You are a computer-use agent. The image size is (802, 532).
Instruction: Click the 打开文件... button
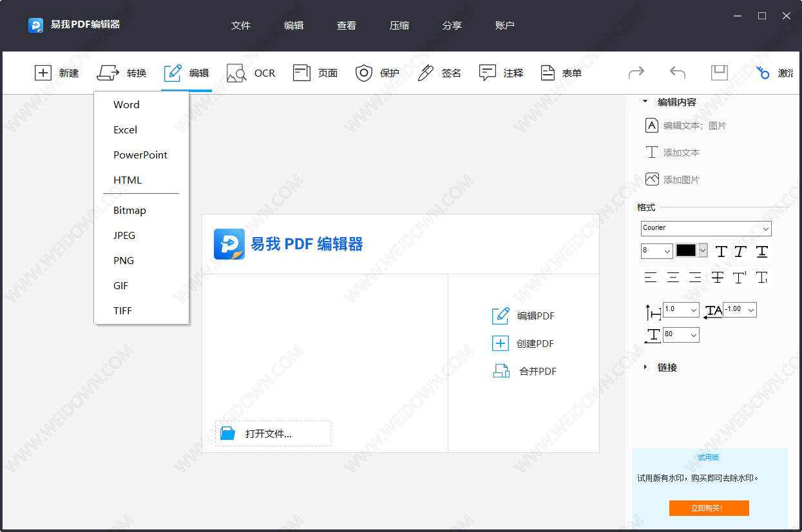pyautogui.click(x=273, y=433)
